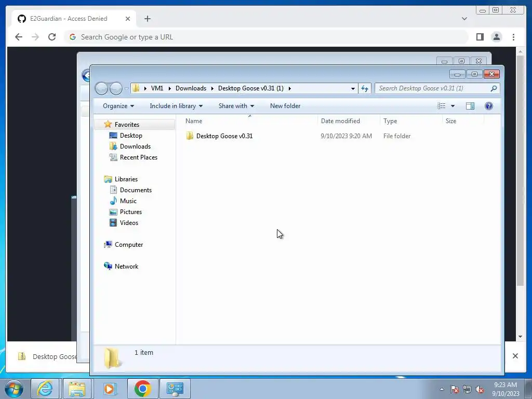Screen dimensions: 532x399
Task: Open Action Center flag icon
Action: click(x=454, y=389)
